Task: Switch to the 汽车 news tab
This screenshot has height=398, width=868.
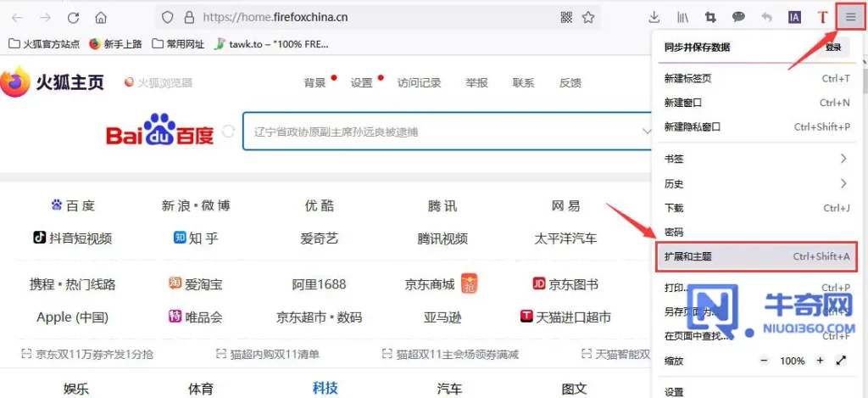Action: coord(449,389)
